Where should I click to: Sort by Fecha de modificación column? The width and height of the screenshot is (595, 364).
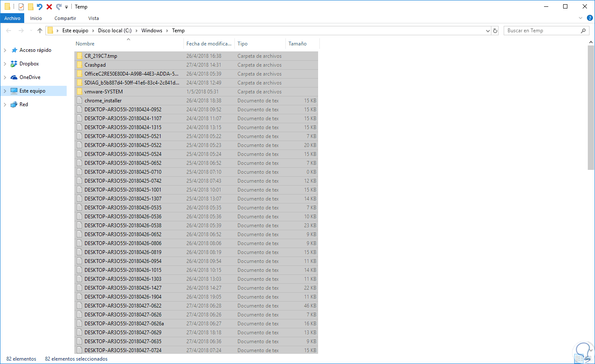pos(209,44)
